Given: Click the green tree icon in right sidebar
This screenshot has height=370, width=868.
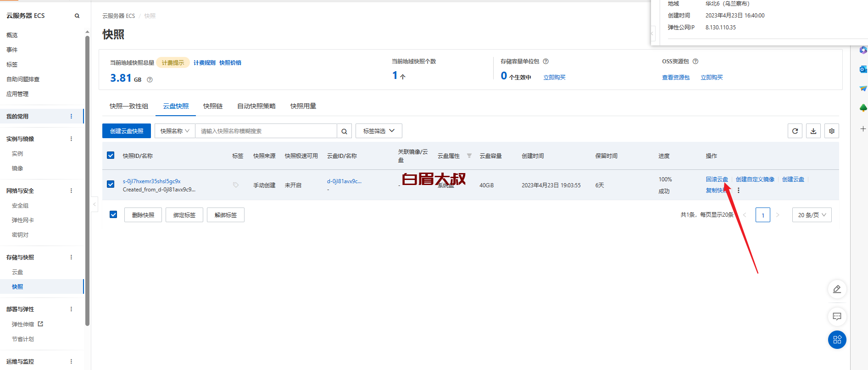Looking at the screenshot, I should [863, 108].
